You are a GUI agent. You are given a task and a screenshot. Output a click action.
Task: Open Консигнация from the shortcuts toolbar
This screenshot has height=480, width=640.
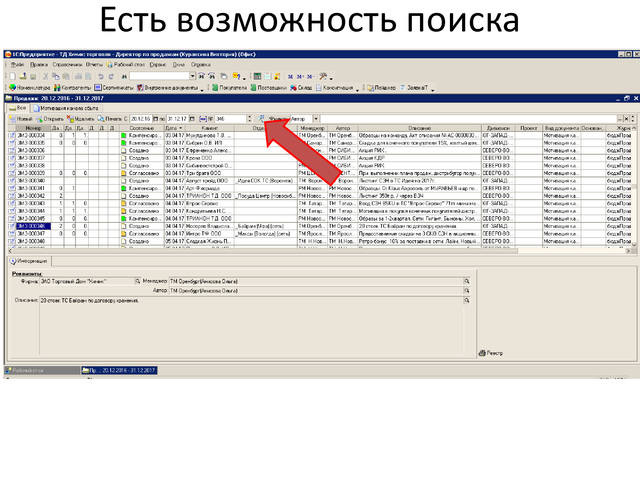[x=335, y=87]
